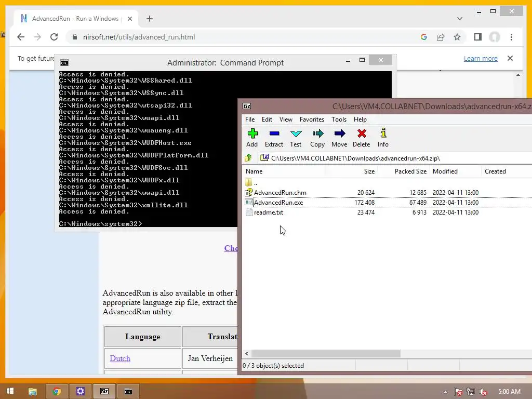
Task: Open the Chrome profile avatar
Action: click(495, 37)
